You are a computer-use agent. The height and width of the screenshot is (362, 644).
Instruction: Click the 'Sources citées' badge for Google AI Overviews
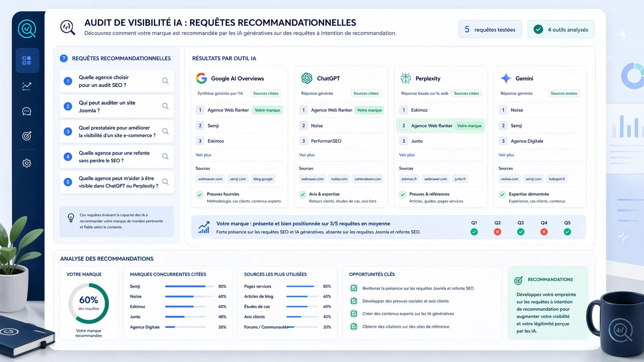coord(265,93)
